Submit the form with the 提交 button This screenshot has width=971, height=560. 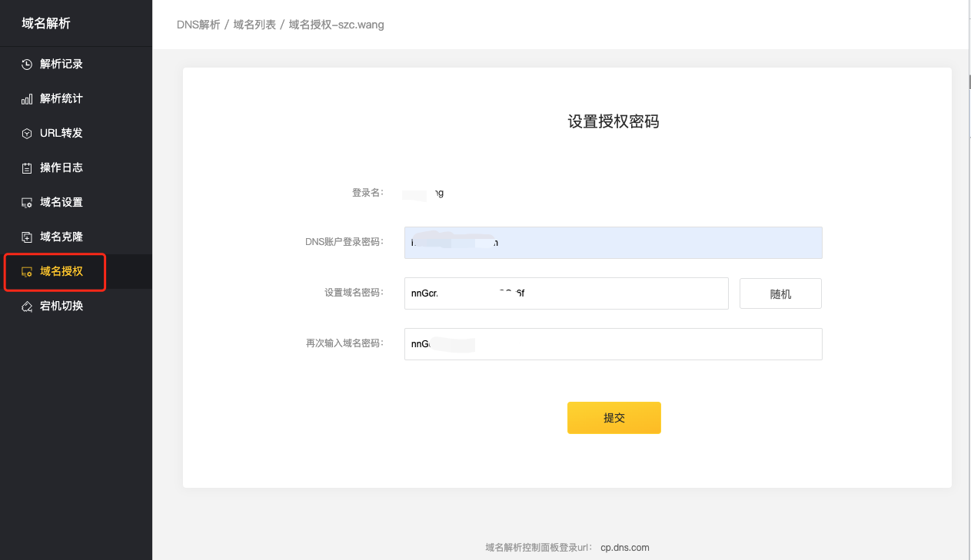614,418
